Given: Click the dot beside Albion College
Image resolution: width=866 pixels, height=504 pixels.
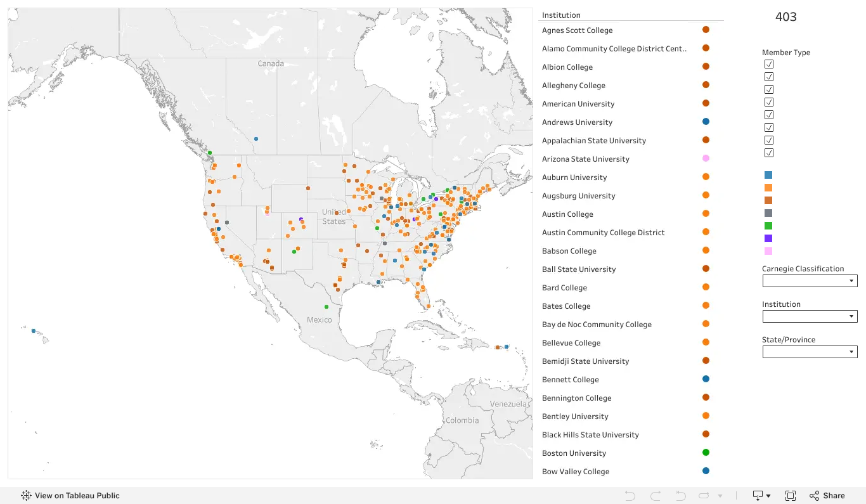Looking at the screenshot, I should click(706, 67).
